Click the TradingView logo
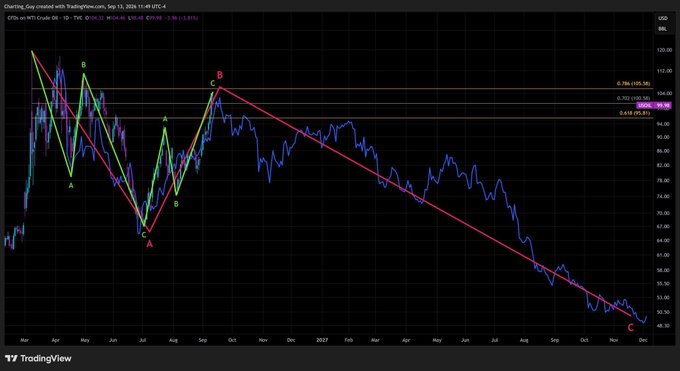This screenshot has height=371, width=680. pyautogui.click(x=38, y=358)
